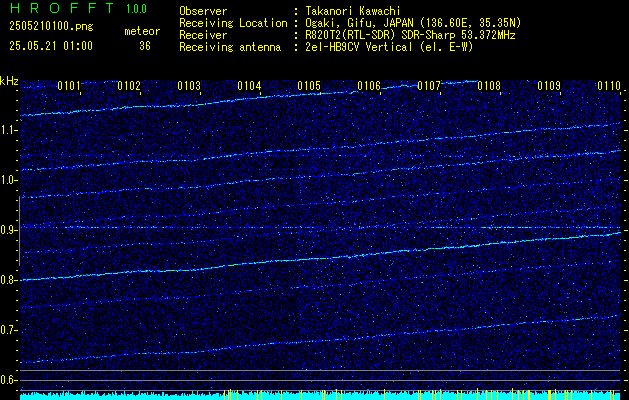Click time marker 0105
The height and width of the screenshot is (400, 629).
click(309, 85)
